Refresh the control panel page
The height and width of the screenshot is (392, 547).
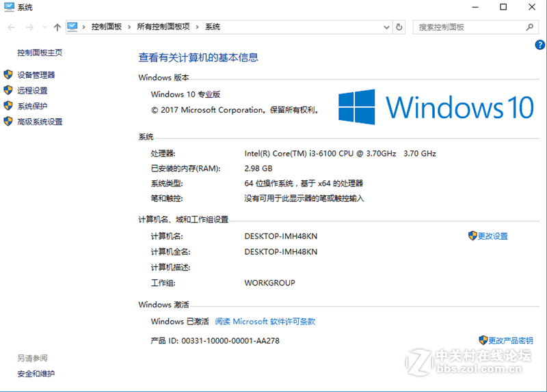tap(399, 27)
